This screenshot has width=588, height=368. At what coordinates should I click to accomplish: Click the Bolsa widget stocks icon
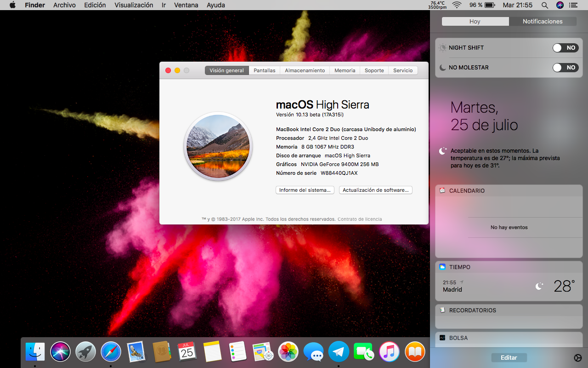click(442, 338)
